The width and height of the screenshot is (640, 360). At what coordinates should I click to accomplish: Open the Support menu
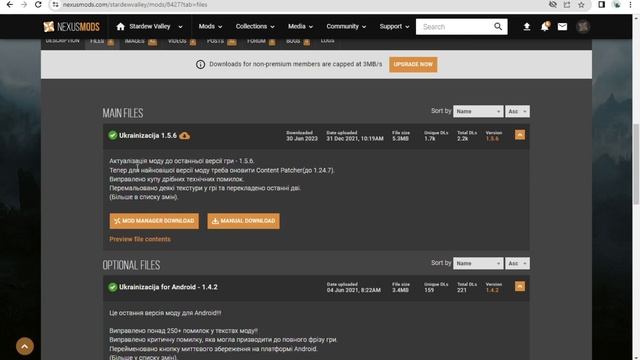394,27
